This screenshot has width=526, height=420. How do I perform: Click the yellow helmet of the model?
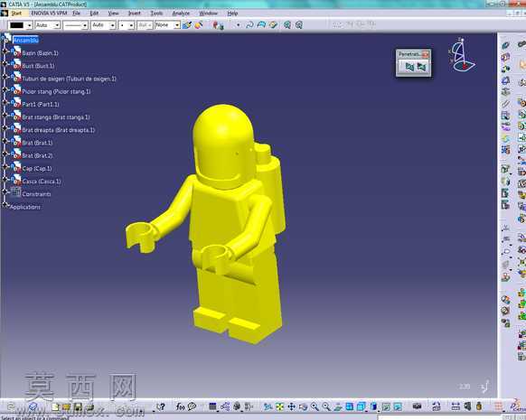point(222,145)
